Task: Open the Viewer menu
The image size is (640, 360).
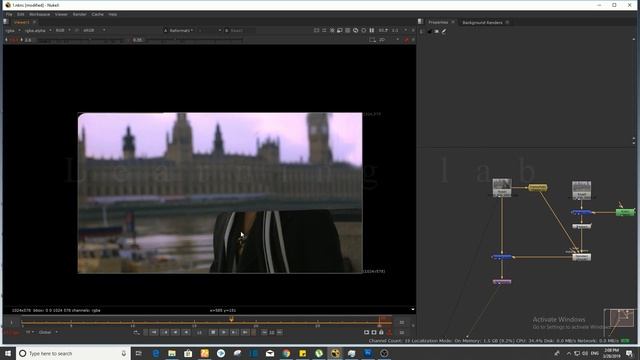Action: pos(61,14)
